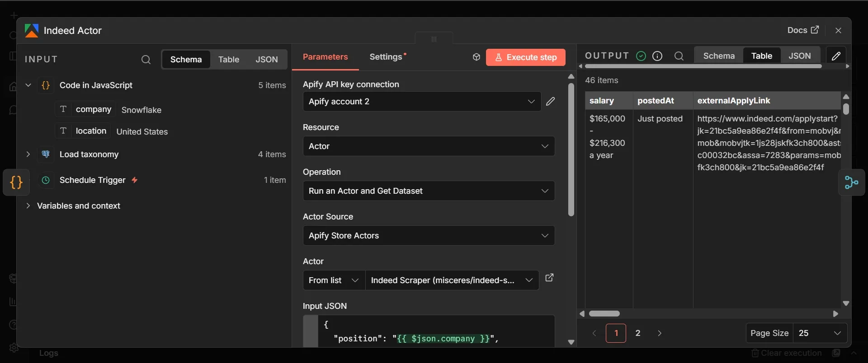Switch input view to Table

(x=229, y=60)
